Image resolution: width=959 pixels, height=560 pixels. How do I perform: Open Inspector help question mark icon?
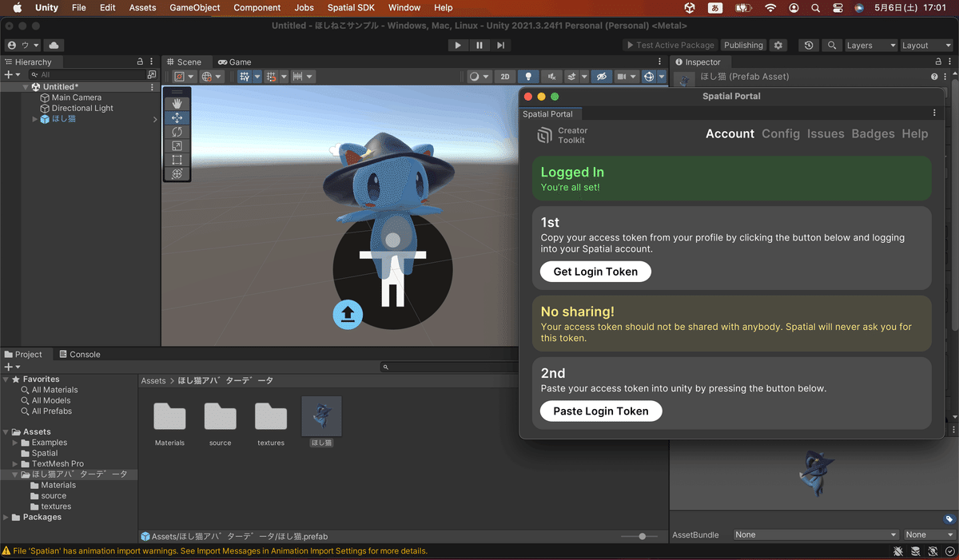coord(934,77)
